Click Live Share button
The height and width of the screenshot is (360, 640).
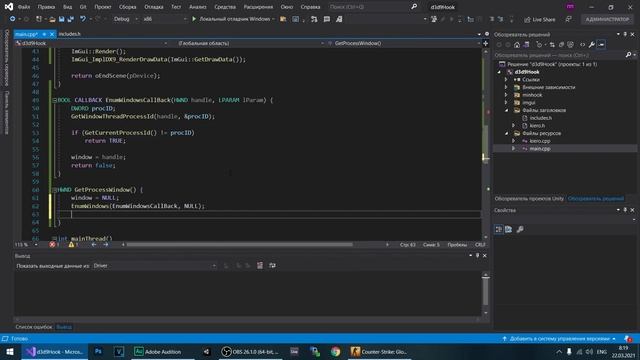point(540,20)
